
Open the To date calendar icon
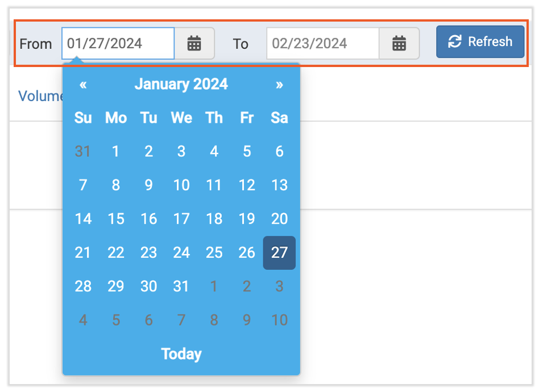coord(399,43)
